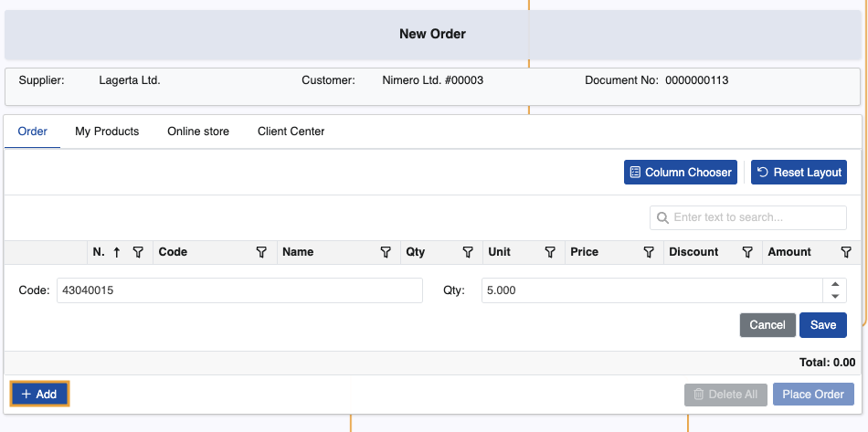Click the 'Enter text to search' box
This screenshot has height=432, width=868.
pyautogui.click(x=748, y=217)
